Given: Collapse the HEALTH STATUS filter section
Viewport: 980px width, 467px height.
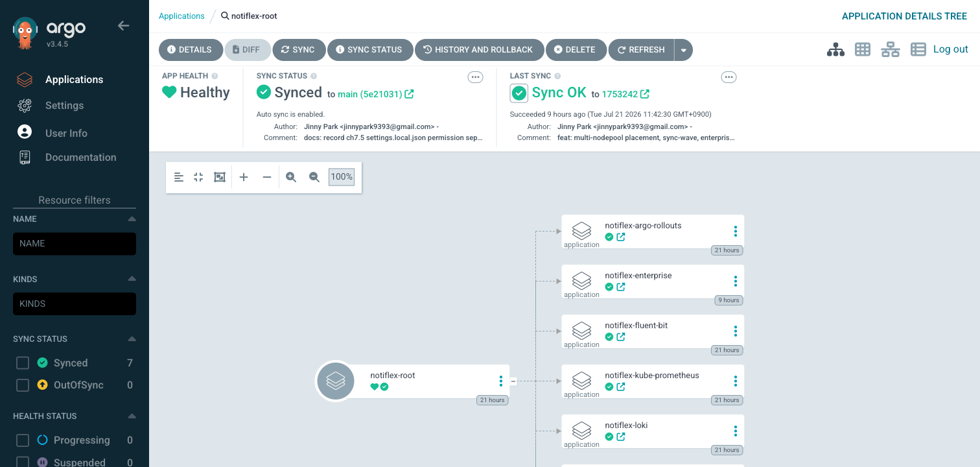Looking at the screenshot, I should (x=132, y=416).
